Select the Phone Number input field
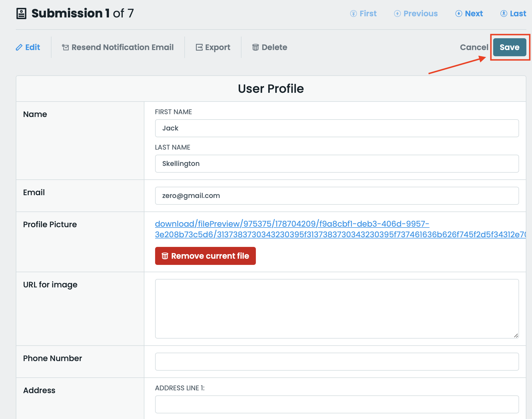 click(x=337, y=362)
